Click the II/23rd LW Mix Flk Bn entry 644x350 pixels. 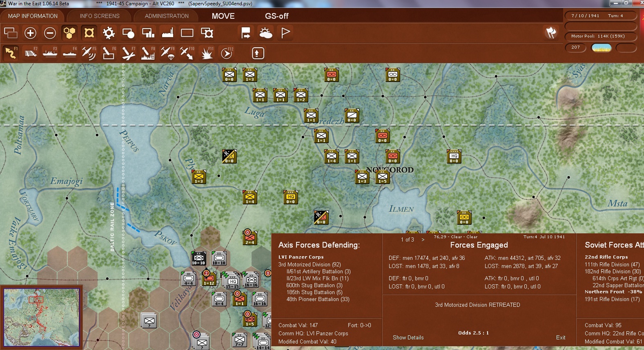pos(317,278)
